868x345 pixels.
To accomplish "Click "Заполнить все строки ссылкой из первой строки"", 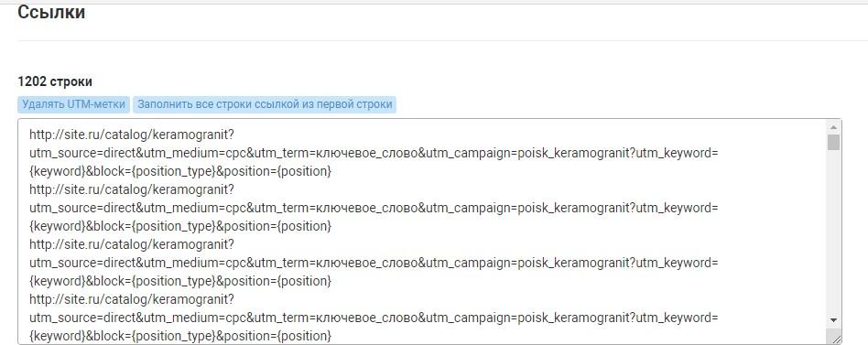I will [265, 104].
